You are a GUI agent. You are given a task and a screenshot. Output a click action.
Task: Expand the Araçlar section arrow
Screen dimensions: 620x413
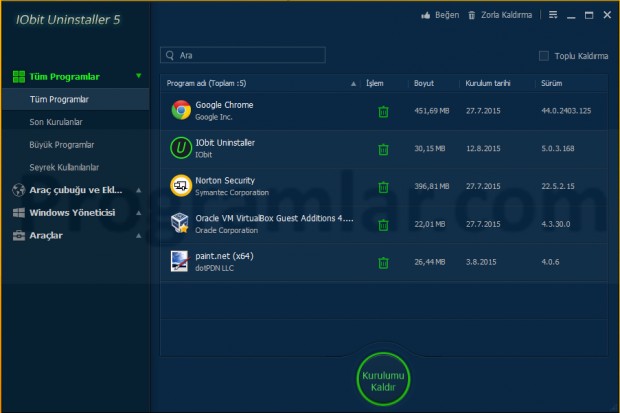pyautogui.click(x=138, y=236)
